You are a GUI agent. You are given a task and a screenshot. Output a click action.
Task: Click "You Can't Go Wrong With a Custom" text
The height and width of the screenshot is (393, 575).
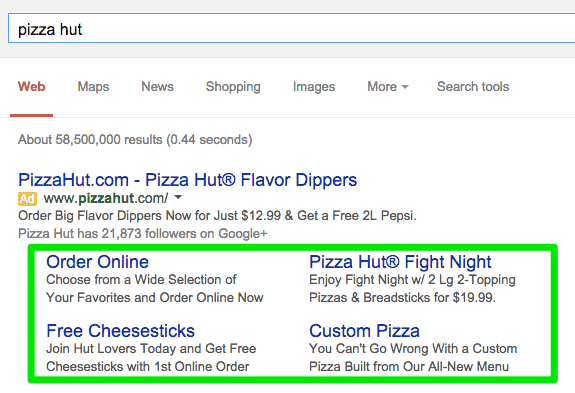tap(413, 349)
